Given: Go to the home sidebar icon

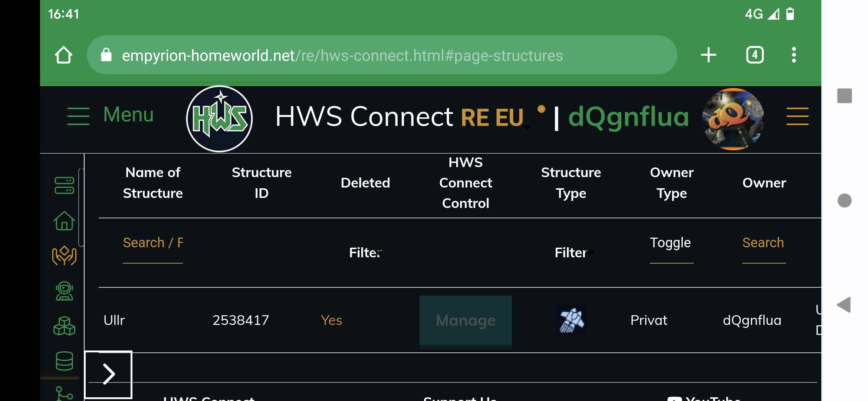Looking at the screenshot, I should (x=64, y=221).
